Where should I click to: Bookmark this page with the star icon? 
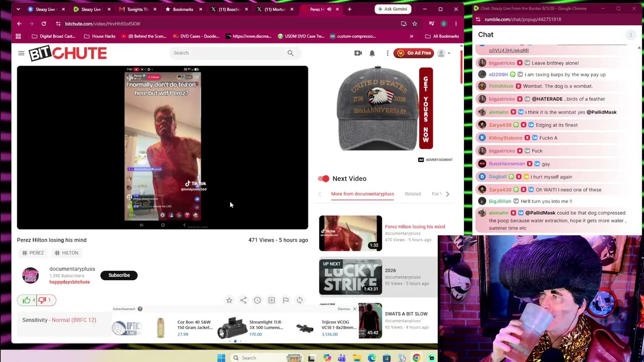tap(415, 24)
